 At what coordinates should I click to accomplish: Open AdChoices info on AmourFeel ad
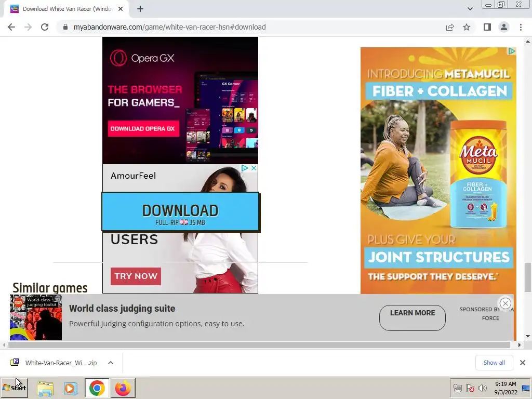tap(245, 168)
